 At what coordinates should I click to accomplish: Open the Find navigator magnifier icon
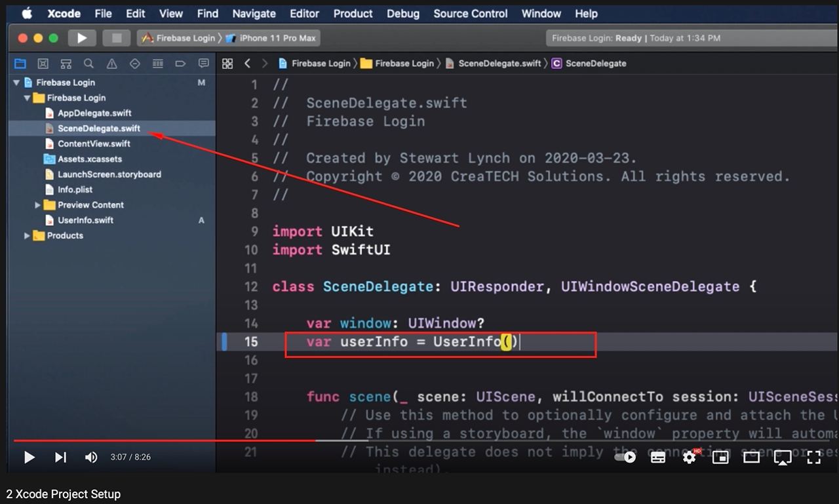coord(89,64)
